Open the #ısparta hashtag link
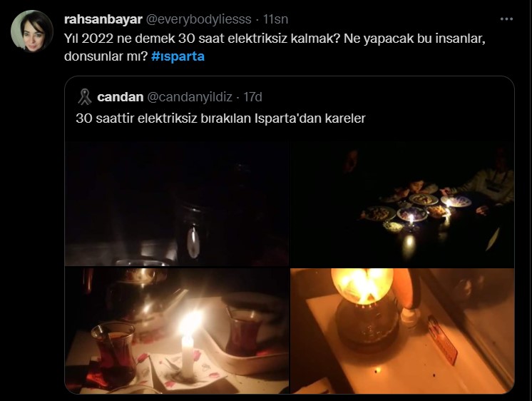The image size is (532, 401). pos(178,56)
